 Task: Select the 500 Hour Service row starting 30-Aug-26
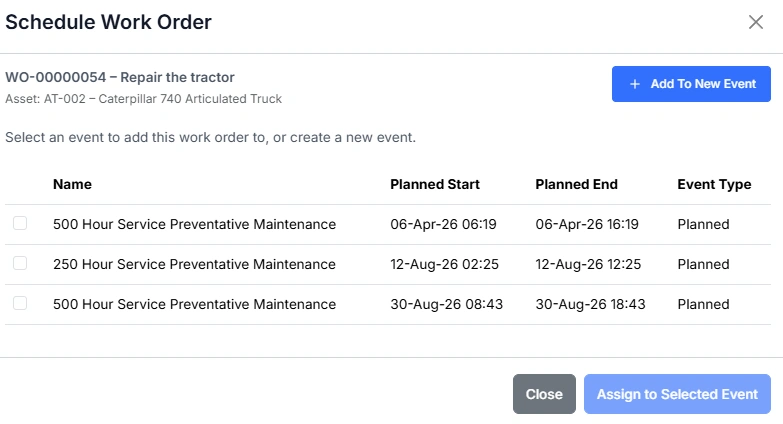194,304
